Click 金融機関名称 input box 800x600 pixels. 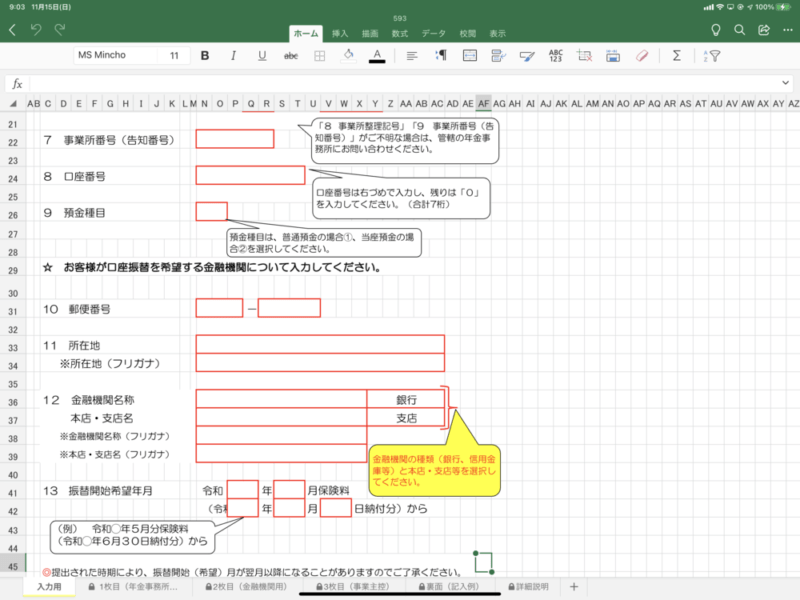pyautogui.click(x=281, y=398)
